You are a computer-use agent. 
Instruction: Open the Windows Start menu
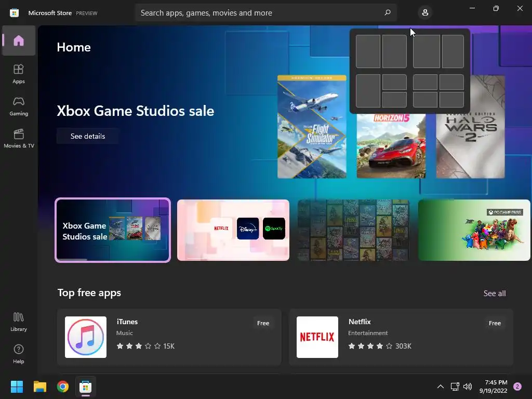pyautogui.click(x=17, y=387)
